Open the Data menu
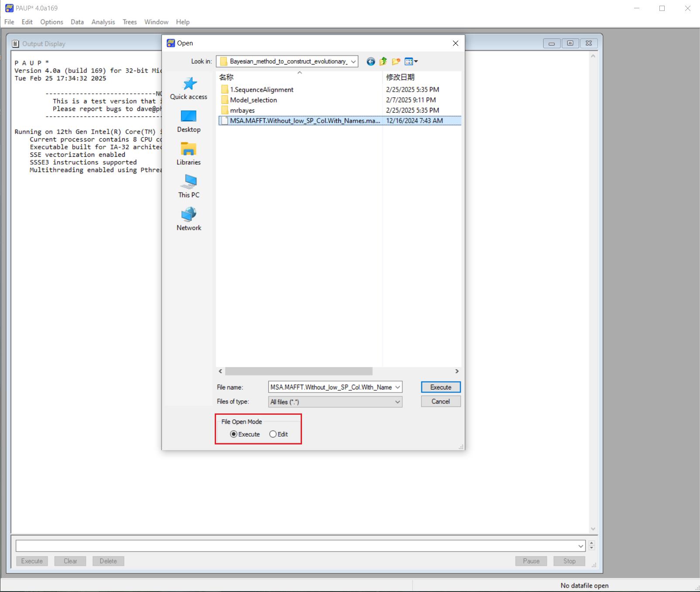 coord(77,22)
